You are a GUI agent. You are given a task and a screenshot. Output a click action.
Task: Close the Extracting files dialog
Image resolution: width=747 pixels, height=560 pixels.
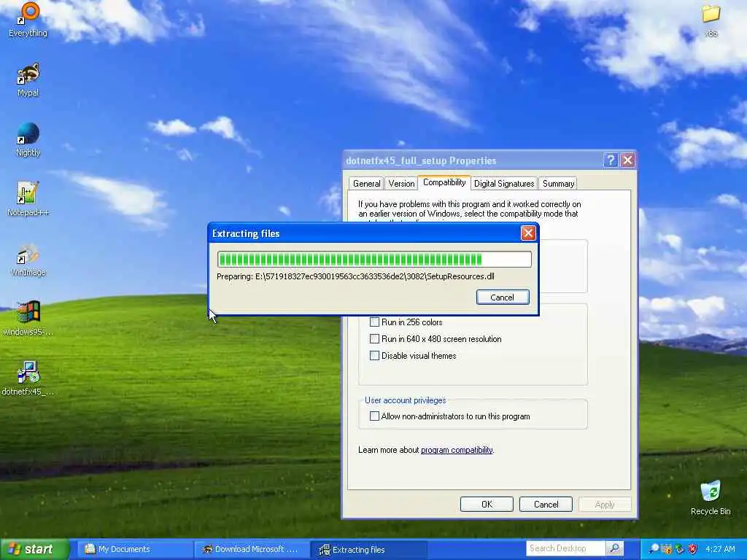pos(528,233)
